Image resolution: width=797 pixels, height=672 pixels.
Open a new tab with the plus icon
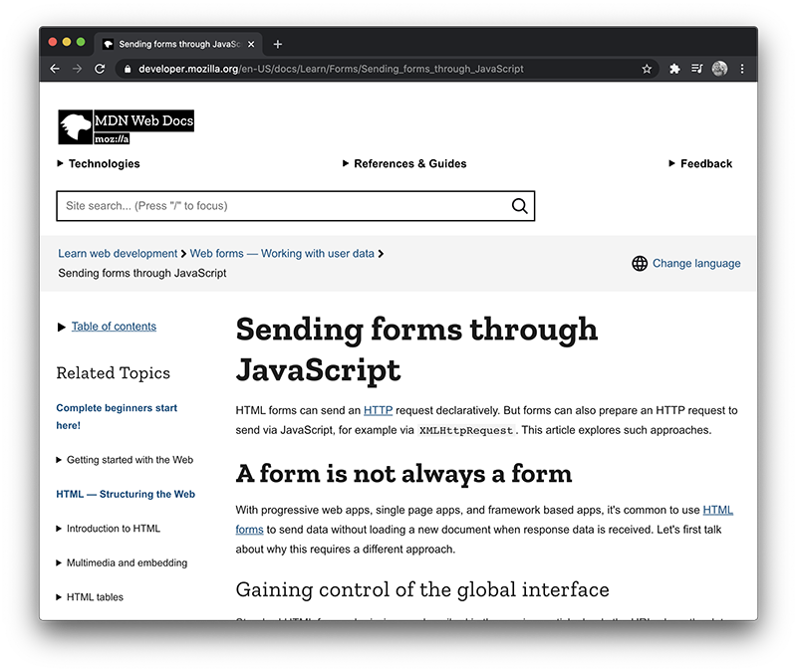(278, 43)
